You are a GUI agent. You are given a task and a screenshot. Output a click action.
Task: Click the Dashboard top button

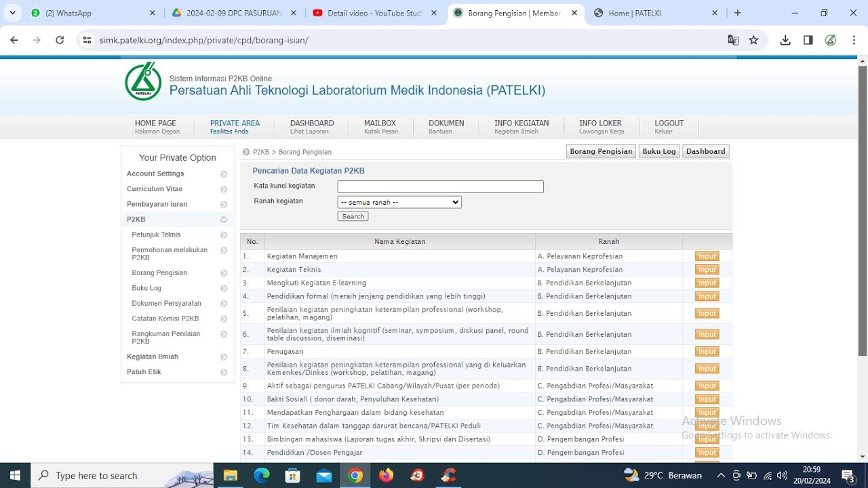click(x=705, y=152)
